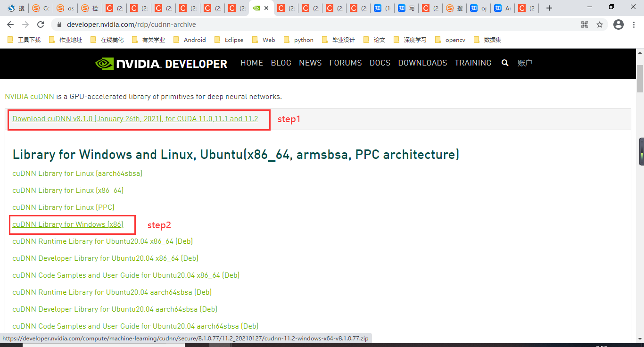Viewport: 644px width, 347px height.
Task: Open the QR code icon in address bar
Action: pos(585,25)
